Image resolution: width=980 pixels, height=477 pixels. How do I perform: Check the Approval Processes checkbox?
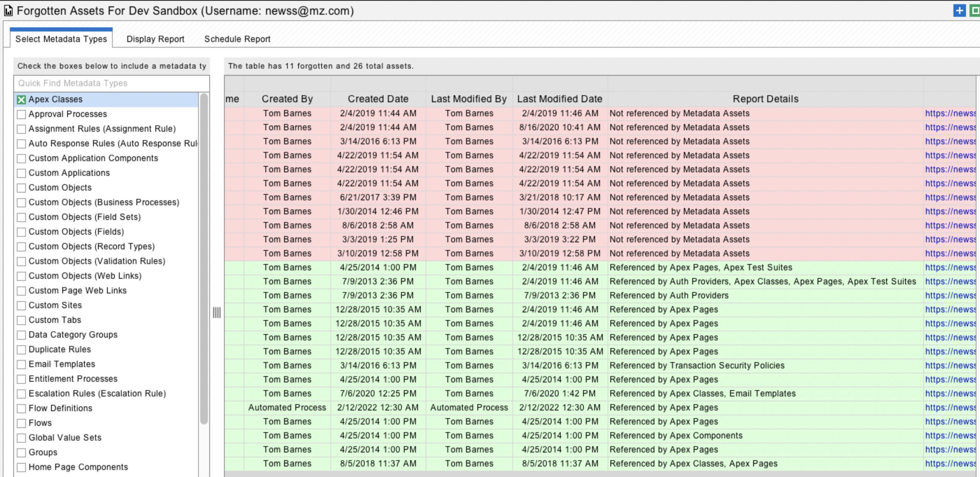coord(21,114)
